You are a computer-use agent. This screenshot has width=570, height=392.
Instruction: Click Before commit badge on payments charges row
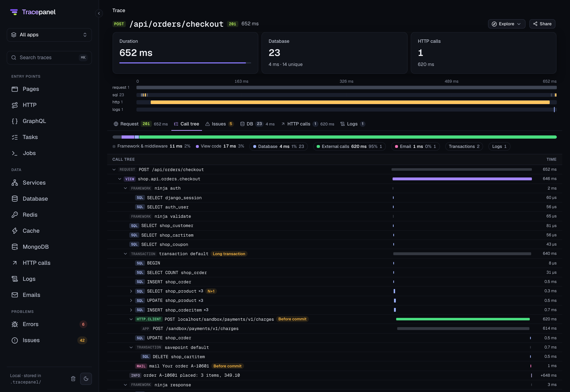[292, 319]
